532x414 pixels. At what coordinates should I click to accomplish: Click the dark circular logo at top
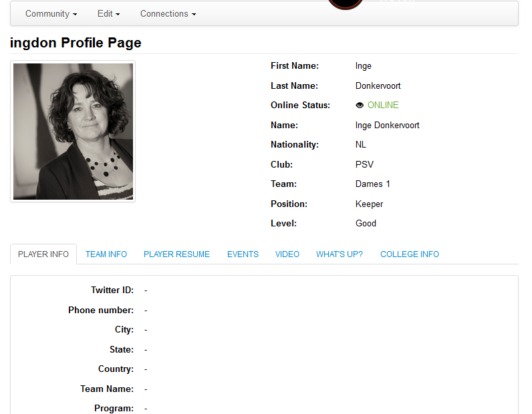click(346, 4)
